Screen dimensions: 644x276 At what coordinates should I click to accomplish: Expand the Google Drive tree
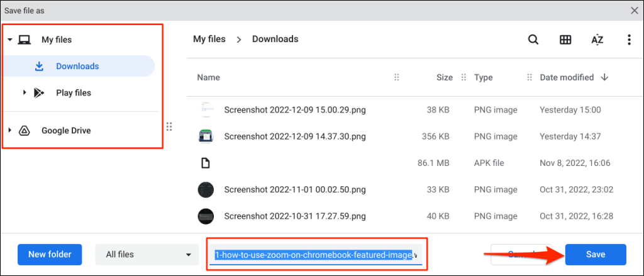pos(10,131)
